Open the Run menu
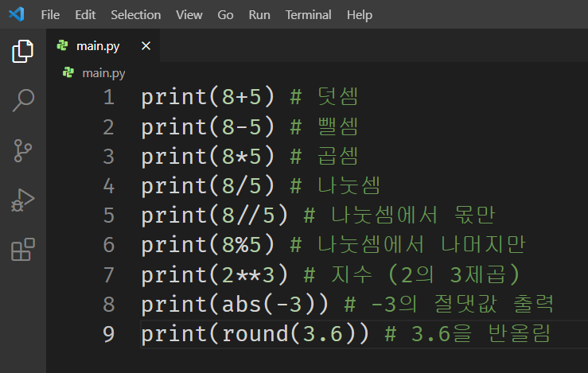 259,14
